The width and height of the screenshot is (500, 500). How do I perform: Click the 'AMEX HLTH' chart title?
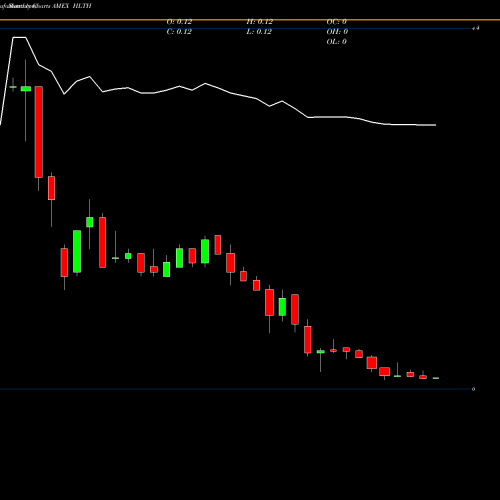(72, 6)
